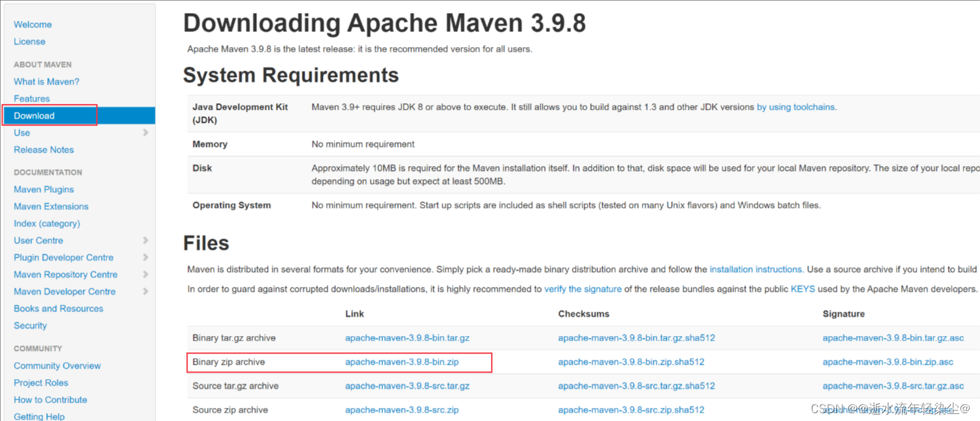Expand Plugin Developer Centre chevron
980x421 pixels.
(145, 258)
